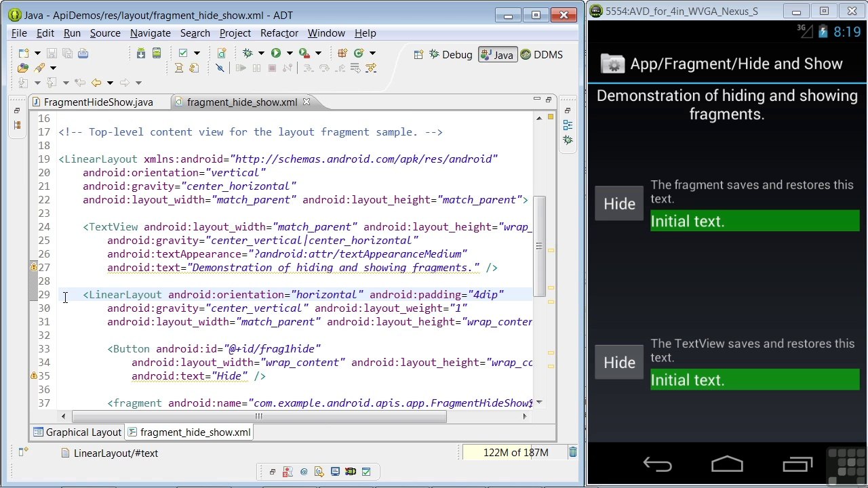The width and height of the screenshot is (868, 488).
Task: Toggle Use Step Filters
Action: pyautogui.click(x=371, y=68)
